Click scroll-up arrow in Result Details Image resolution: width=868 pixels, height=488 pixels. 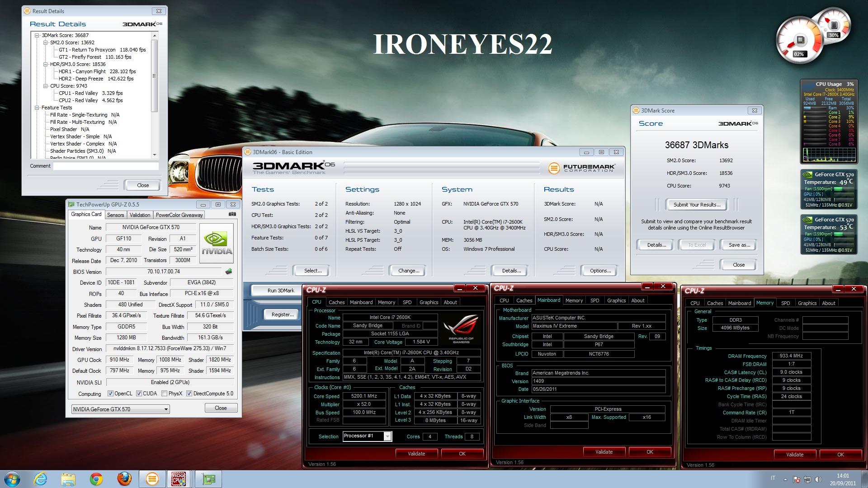pos(155,35)
